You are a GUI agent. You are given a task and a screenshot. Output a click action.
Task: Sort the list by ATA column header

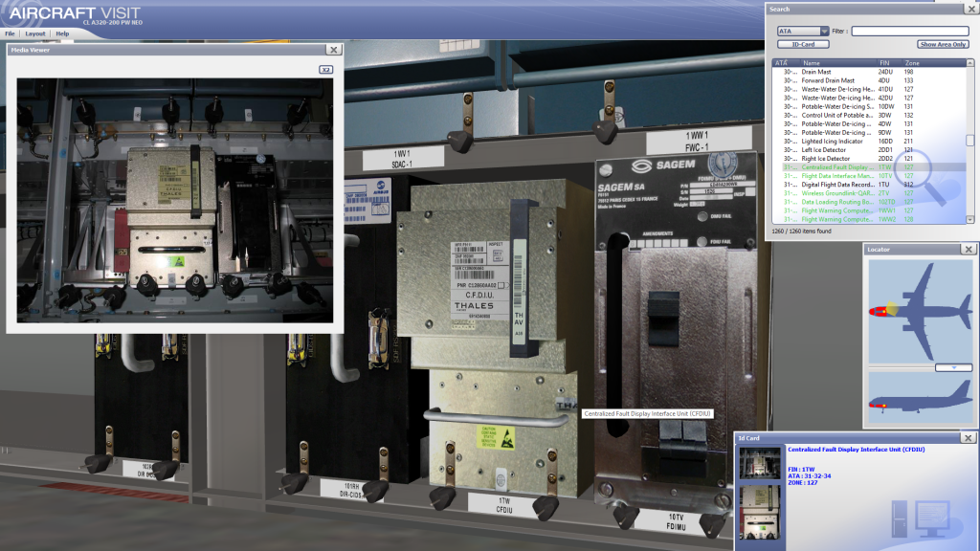pos(785,63)
